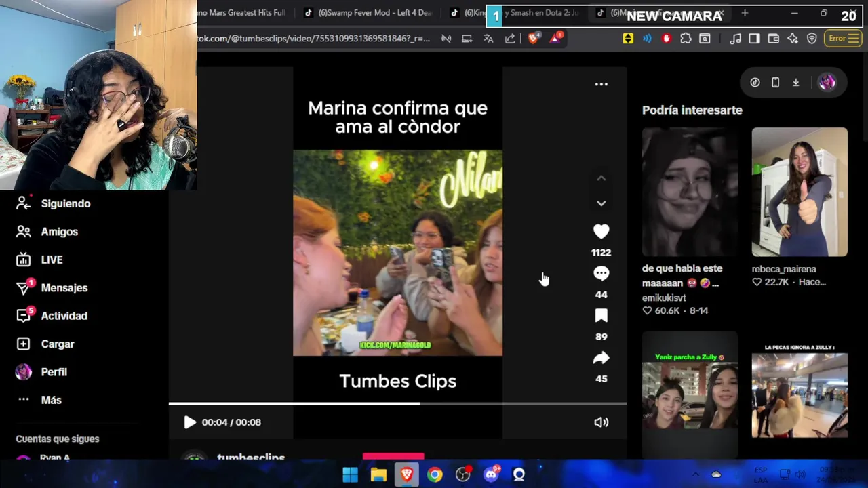This screenshot has width=868, height=488.
Task: Click the Podría interesarte heading
Action: 692,110
